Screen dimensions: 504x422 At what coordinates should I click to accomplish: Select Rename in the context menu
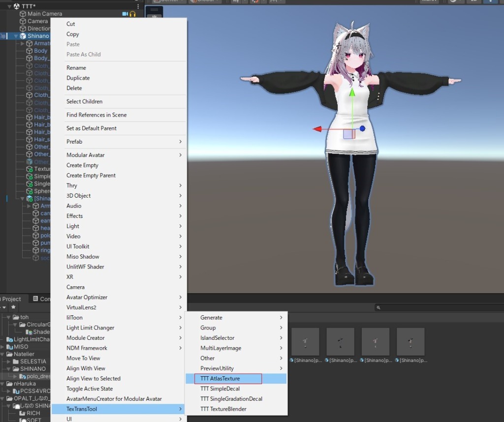[119, 68]
